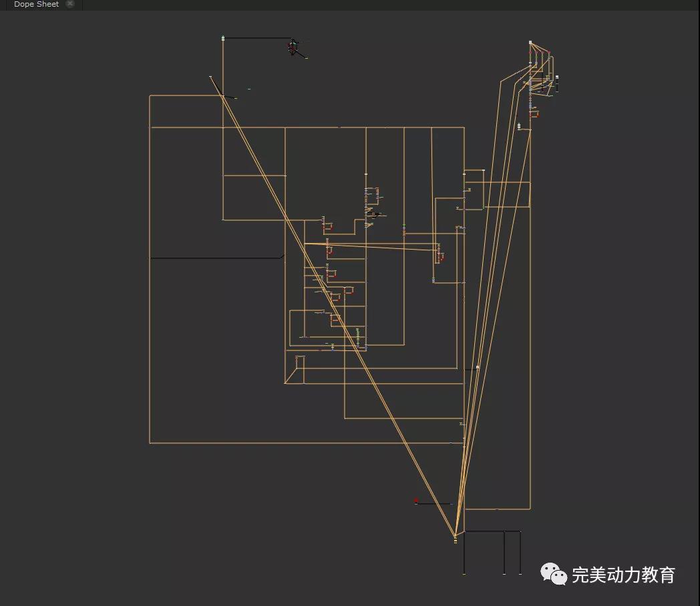700x606 pixels.
Task: Select node at top of long diagonal lines
Action: pos(210,77)
